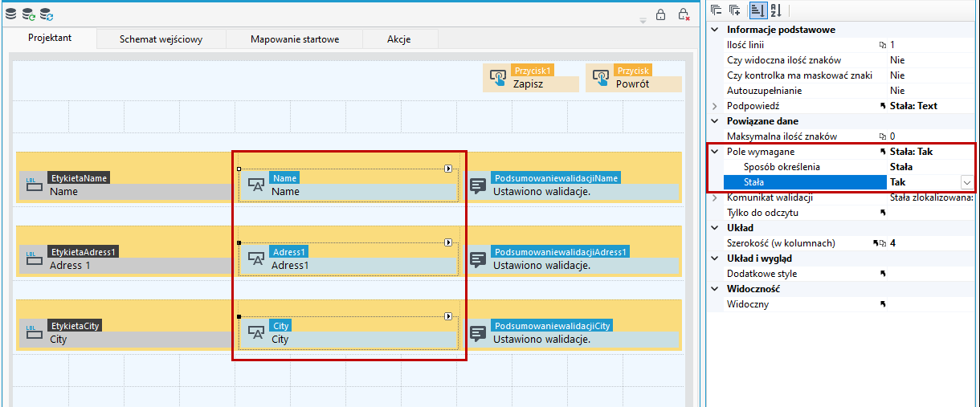Viewport: 980px width, 407px height.
Task: Select the EtykietaCity label control
Action: [x=125, y=333]
